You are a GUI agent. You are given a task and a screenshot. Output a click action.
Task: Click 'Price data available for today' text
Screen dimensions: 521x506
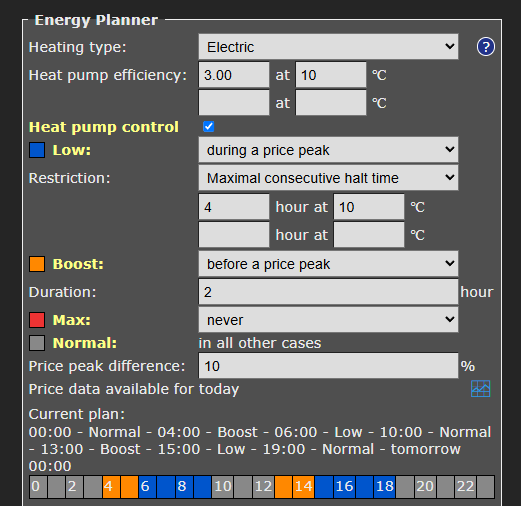click(x=134, y=389)
